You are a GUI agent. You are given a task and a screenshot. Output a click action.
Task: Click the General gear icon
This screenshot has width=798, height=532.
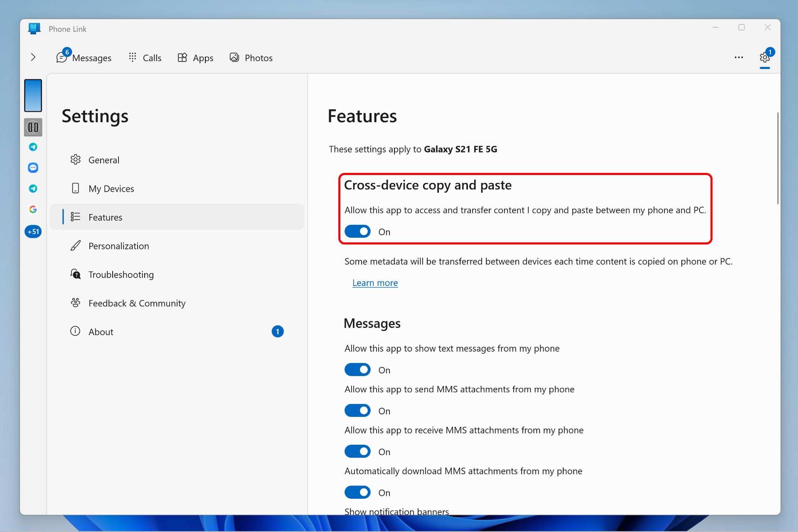[75, 160]
